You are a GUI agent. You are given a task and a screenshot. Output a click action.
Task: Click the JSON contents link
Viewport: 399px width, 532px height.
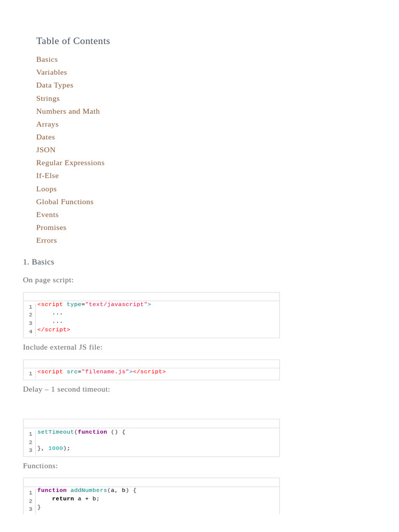[46, 150]
